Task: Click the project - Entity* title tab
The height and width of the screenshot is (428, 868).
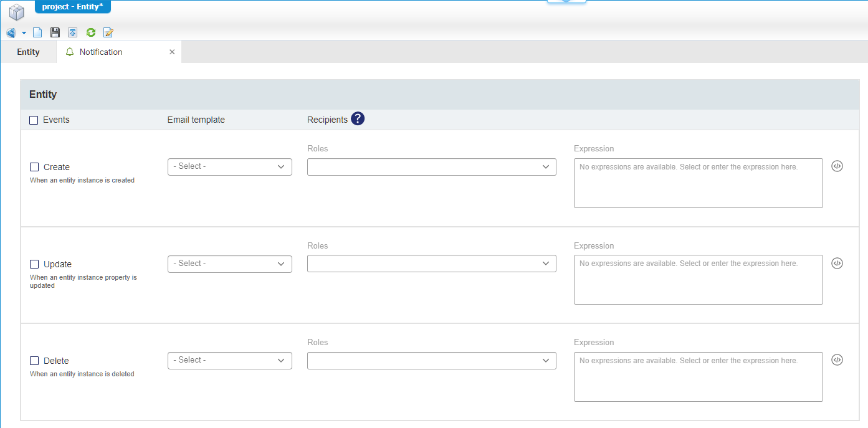Action: pos(72,7)
